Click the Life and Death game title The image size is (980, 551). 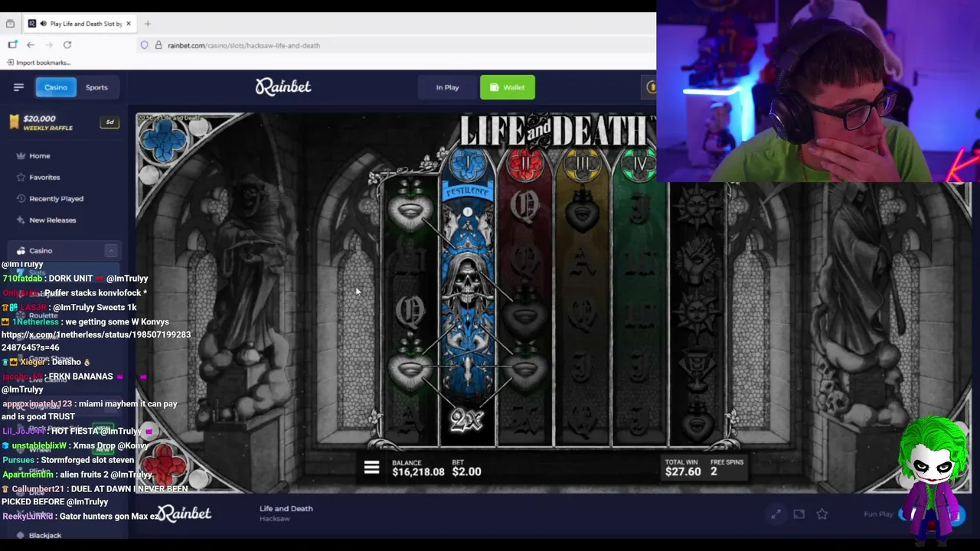coord(286,509)
